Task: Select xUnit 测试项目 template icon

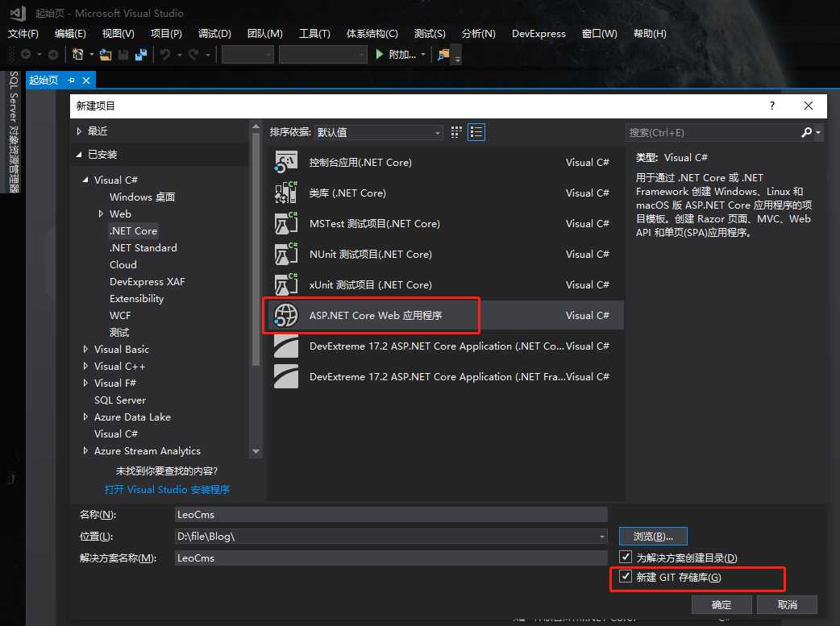Action: pos(286,284)
